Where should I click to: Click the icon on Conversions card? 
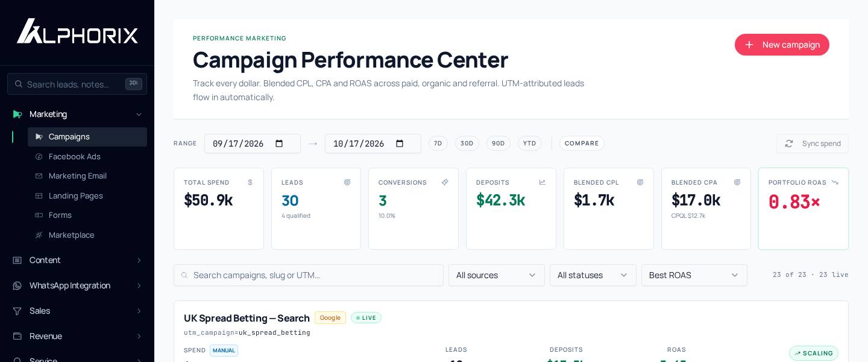point(445,182)
